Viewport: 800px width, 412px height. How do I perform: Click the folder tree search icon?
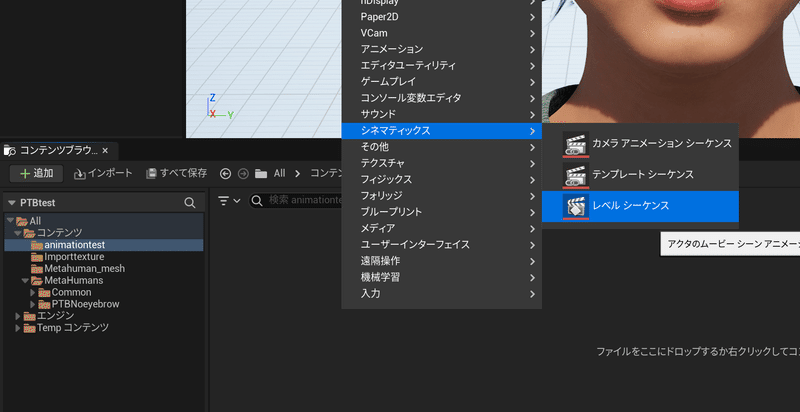click(190, 203)
